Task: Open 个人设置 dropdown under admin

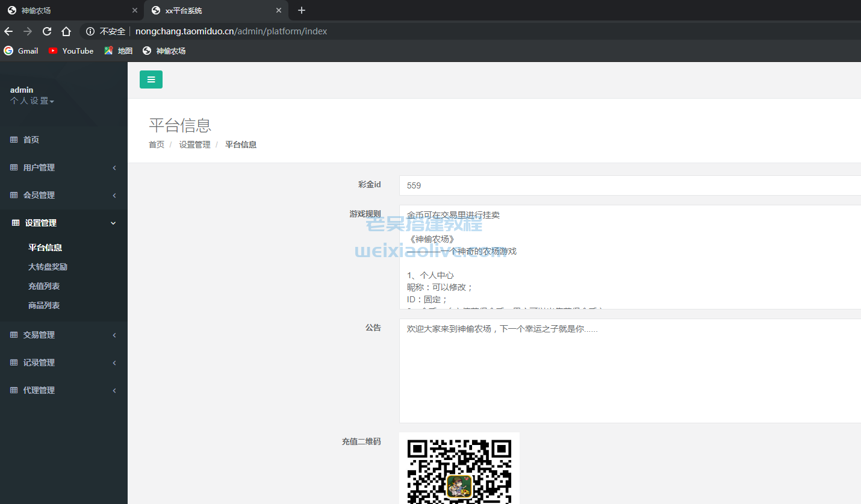Action: click(33, 101)
